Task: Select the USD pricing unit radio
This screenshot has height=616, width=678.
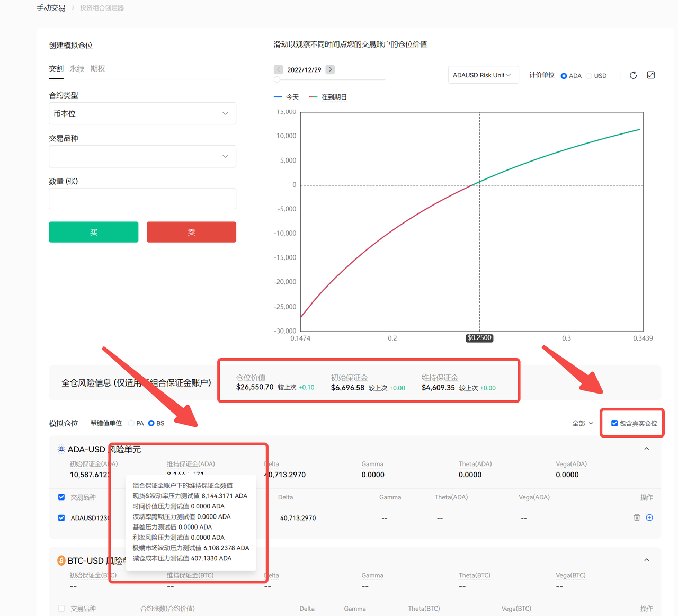Action: [x=589, y=76]
